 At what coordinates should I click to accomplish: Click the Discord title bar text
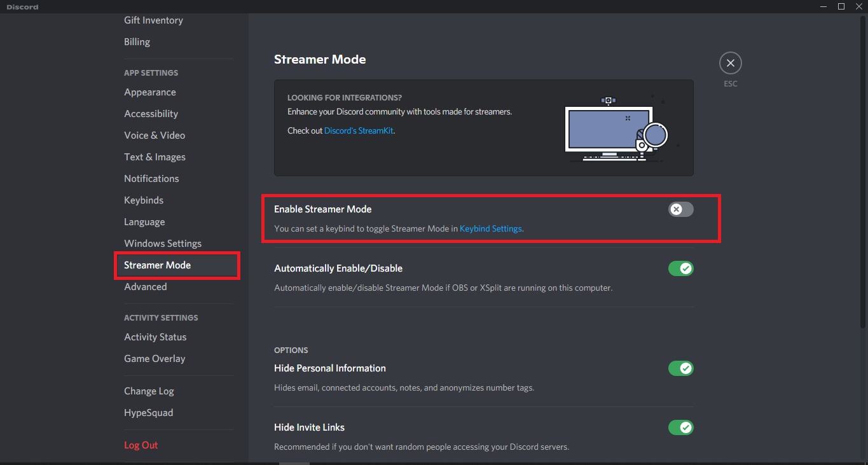[x=22, y=7]
